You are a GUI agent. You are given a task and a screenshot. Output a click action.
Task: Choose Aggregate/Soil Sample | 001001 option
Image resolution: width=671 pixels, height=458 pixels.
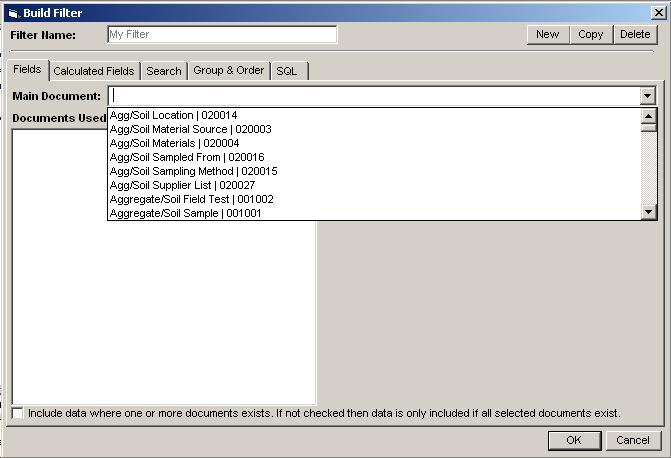click(185, 213)
